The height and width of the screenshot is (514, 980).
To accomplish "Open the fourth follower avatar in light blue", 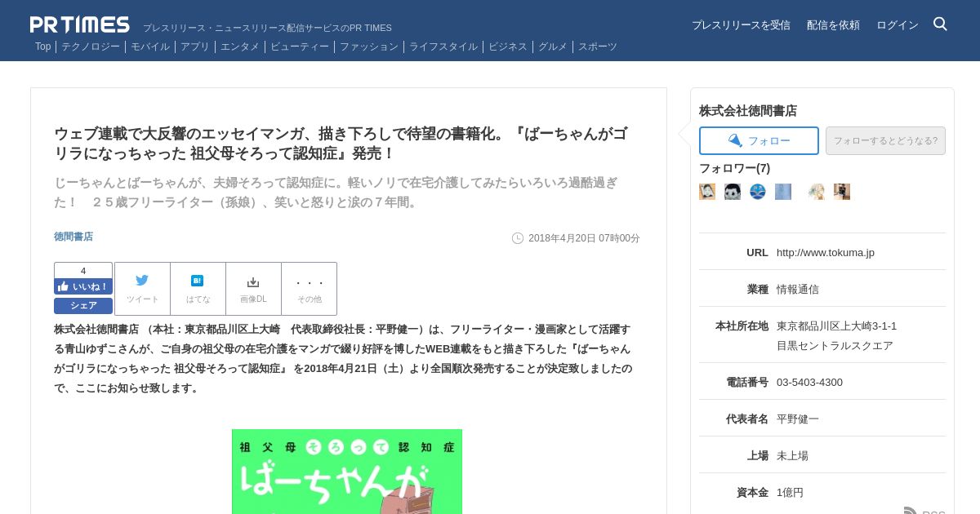I will (x=783, y=192).
